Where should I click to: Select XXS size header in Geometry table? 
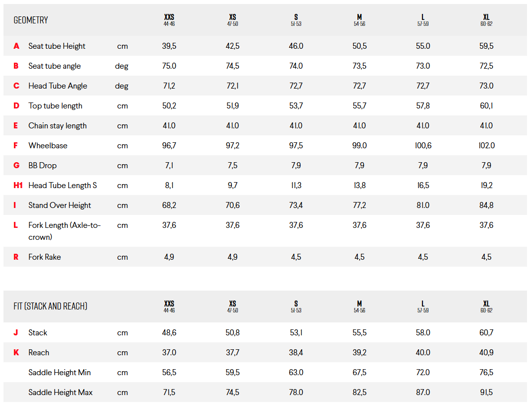tap(169, 20)
